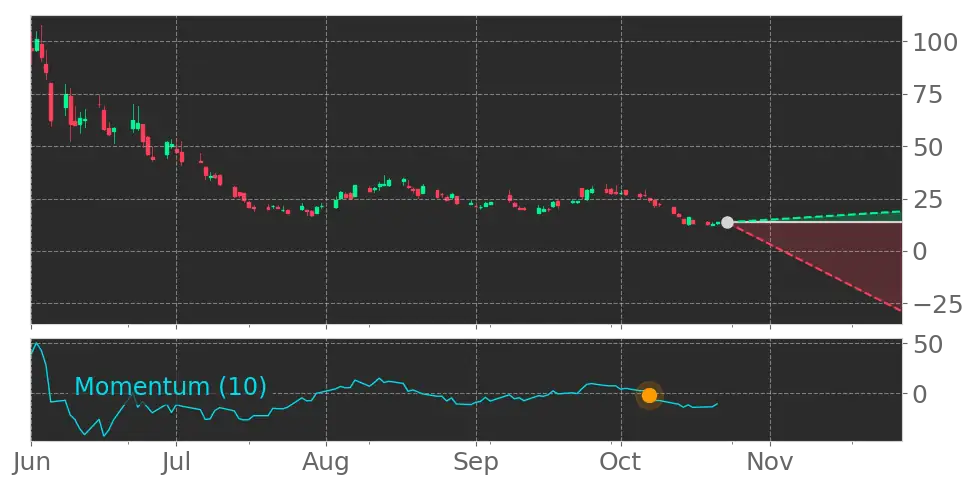Click the Oct month label
The image size is (972, 486).
621,463
